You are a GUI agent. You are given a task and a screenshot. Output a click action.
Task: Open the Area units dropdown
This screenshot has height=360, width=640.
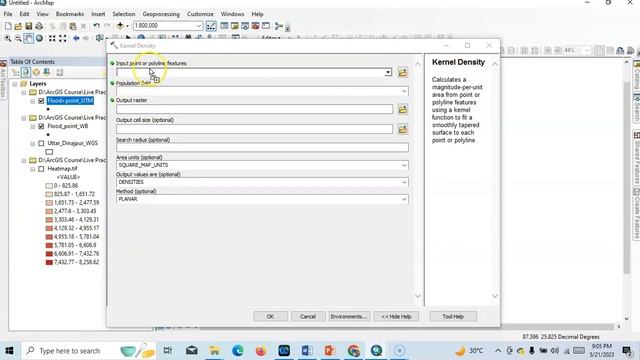(404, 165)
